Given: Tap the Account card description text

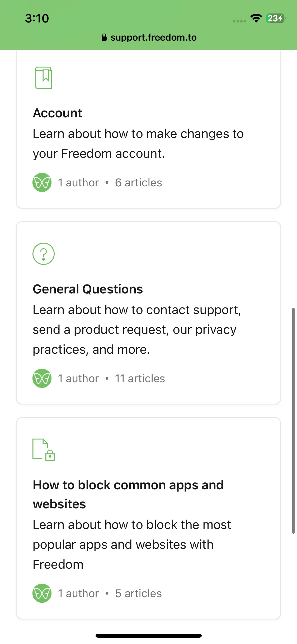Looking at the screenshot, I should click(x=138, y=144).
